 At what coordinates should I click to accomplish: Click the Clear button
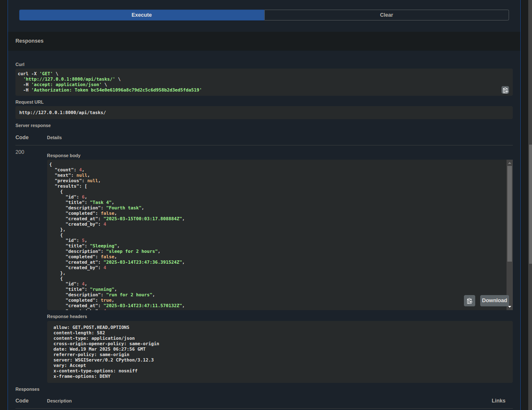click(387, 15)
